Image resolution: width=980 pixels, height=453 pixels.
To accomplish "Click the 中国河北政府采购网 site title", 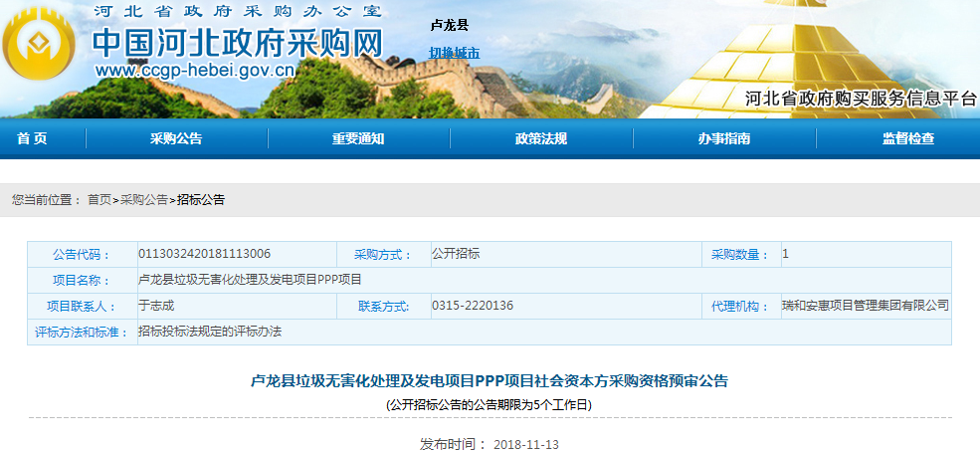I will click(x=238, y=42).
